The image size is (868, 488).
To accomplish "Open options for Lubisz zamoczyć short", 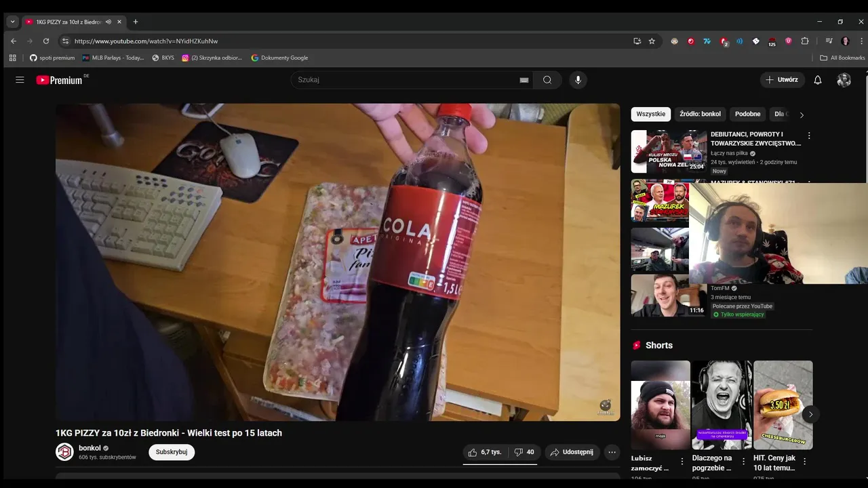I will pyautogui.click(x=682, y=462).
